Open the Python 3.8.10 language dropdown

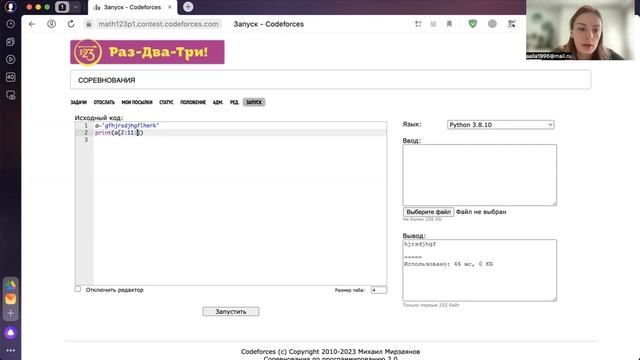(500, 124)
